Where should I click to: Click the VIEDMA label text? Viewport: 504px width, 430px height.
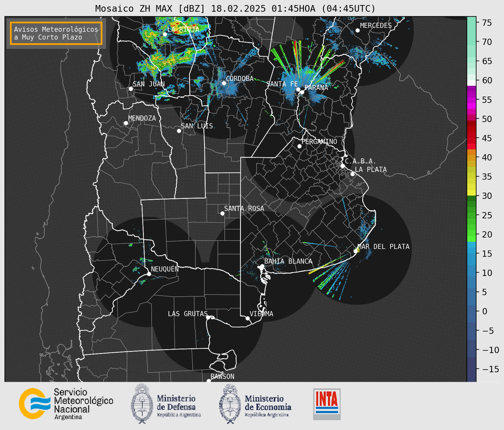[261, 314]
